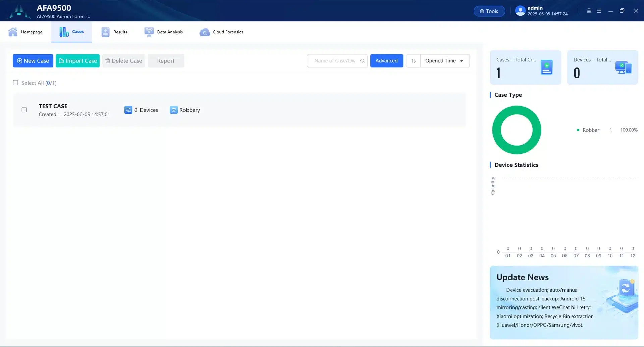Switch to the Results tab
This screenshot has height=347, width=644.
pyautogui.click(x=114, y=32)
